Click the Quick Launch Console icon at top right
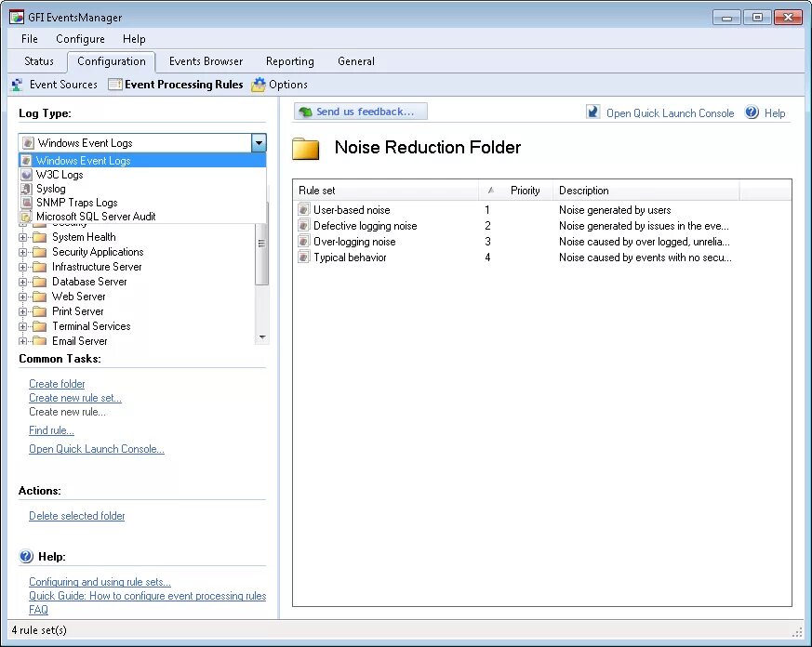 pyautogui.click(x=592, y=112)
